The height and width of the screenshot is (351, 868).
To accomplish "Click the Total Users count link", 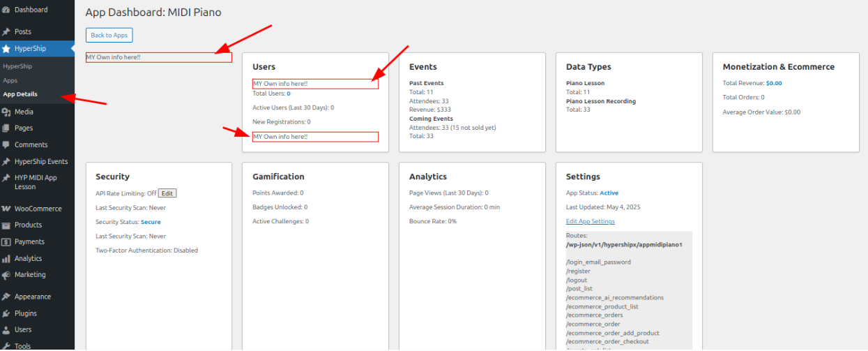I will point(289,94).
